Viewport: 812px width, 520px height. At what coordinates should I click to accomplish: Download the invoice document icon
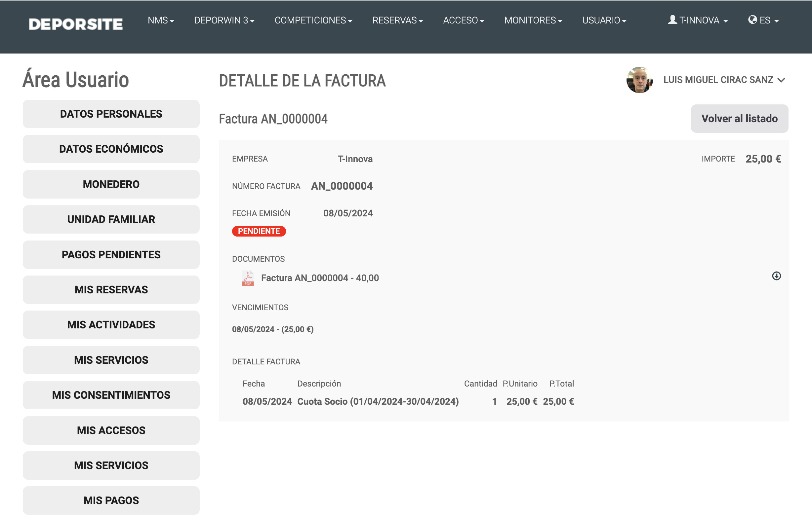coord(776,276)
